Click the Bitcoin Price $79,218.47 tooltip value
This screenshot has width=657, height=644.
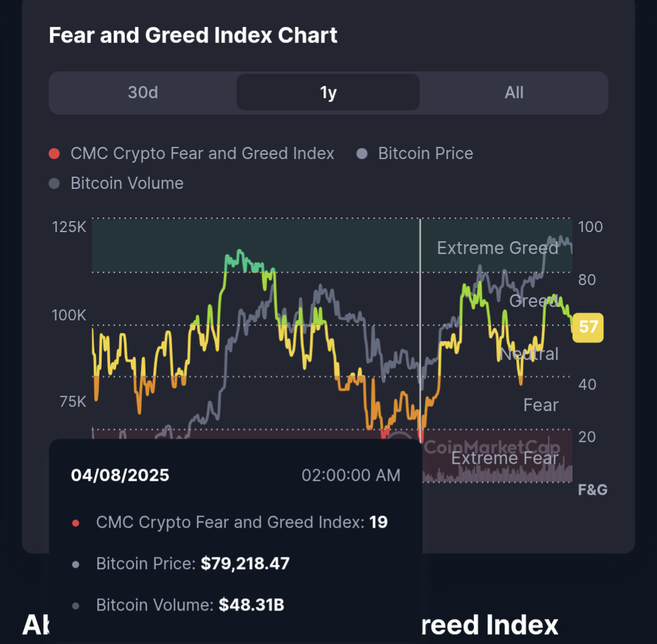tap(245, 564)
